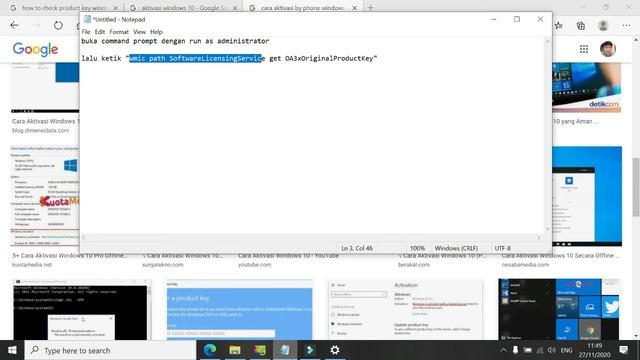The width and height of the screenshot is (640, 360).
Task: Open Settings gear from taskbar
Action: click(x=335, y=350)
